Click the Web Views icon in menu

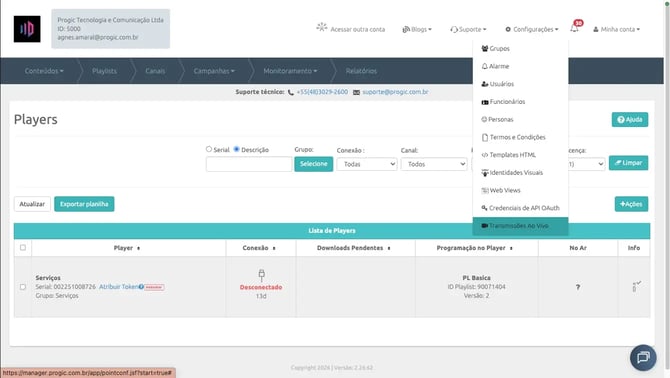[485, 190]
